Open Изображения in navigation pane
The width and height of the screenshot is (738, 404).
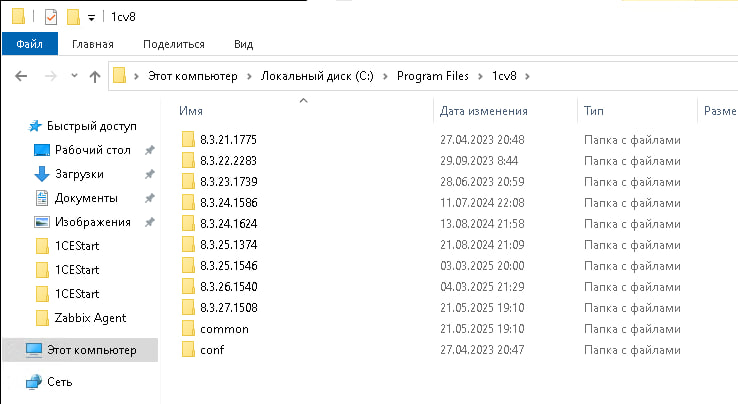click(x=93, y=222)
